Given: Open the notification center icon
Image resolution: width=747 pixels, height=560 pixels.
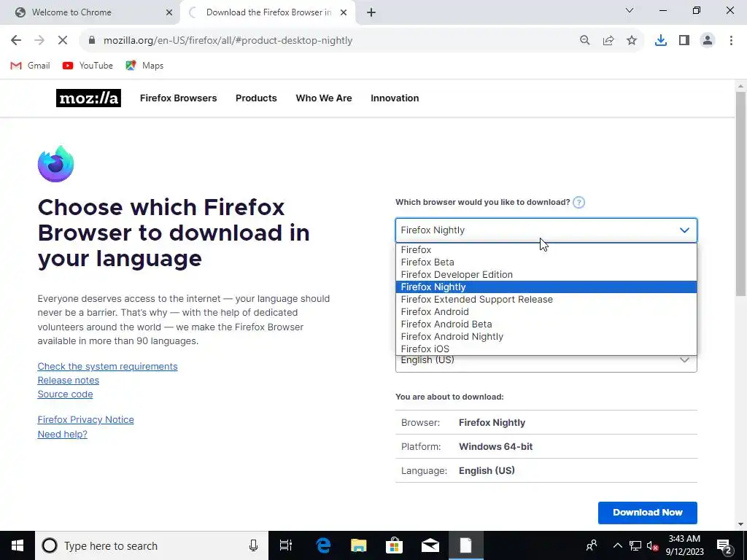Looking at the screenshot, I should tap(724, 545).
